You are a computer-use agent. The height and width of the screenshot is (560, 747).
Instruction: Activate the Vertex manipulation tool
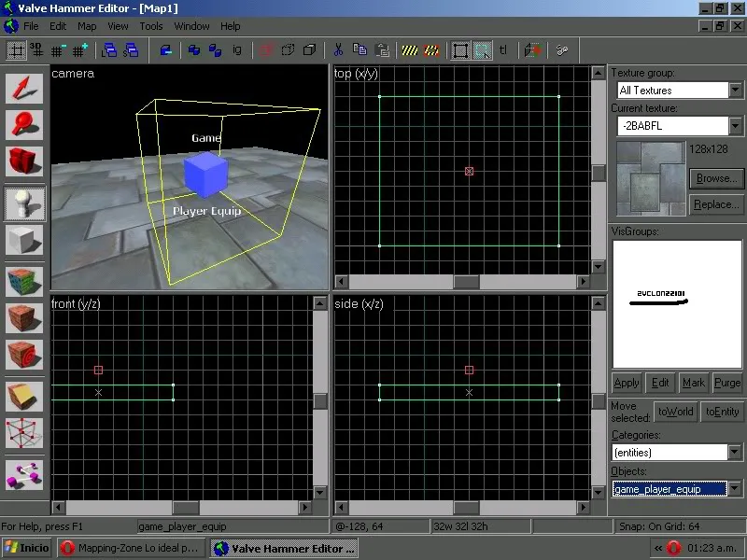pyautogui.click(x=23, y=433)
